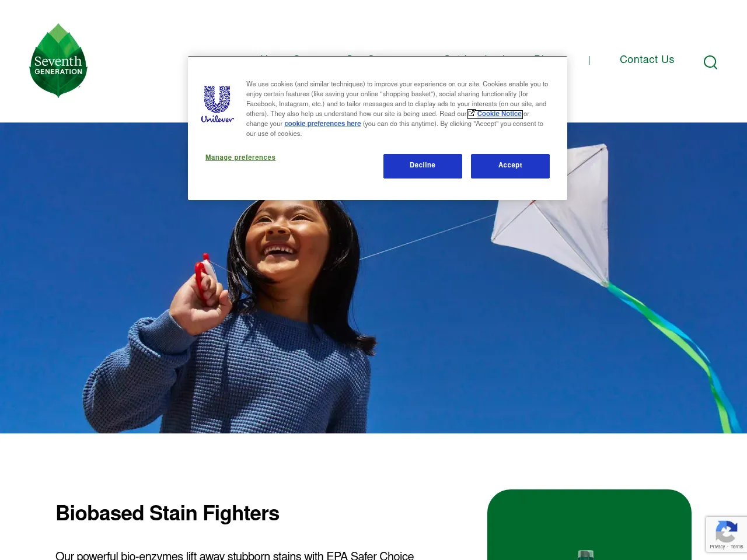Open the search magnifier icon
The image size is (747, 560).
[x=710, y=62]
